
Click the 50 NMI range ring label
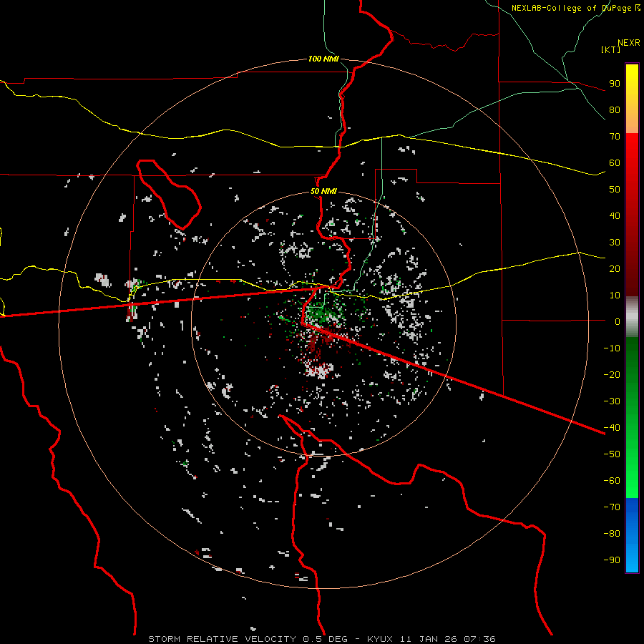coord(323,191)
